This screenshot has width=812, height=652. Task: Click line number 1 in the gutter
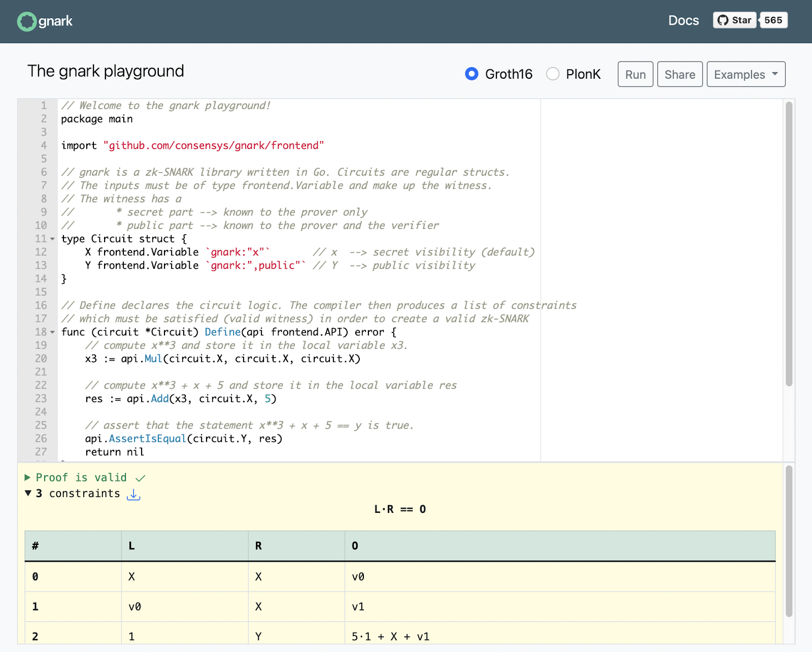click(44, 106)
